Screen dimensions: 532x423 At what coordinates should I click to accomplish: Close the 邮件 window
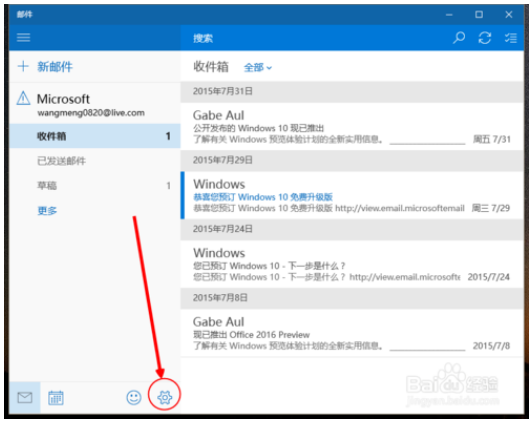point(509,15)
